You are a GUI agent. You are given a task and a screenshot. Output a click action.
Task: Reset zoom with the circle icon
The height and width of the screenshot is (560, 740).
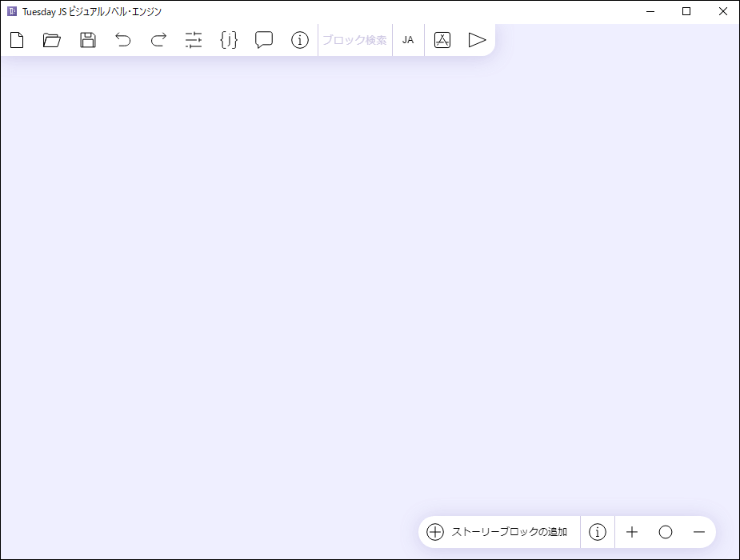[666, 532]
